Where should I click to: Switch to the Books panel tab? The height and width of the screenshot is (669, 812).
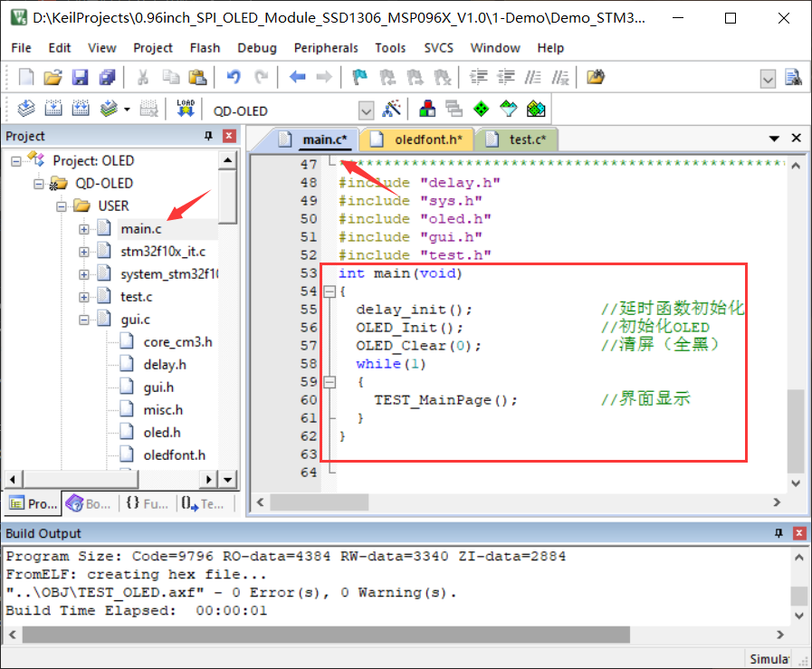coord(89,504)
